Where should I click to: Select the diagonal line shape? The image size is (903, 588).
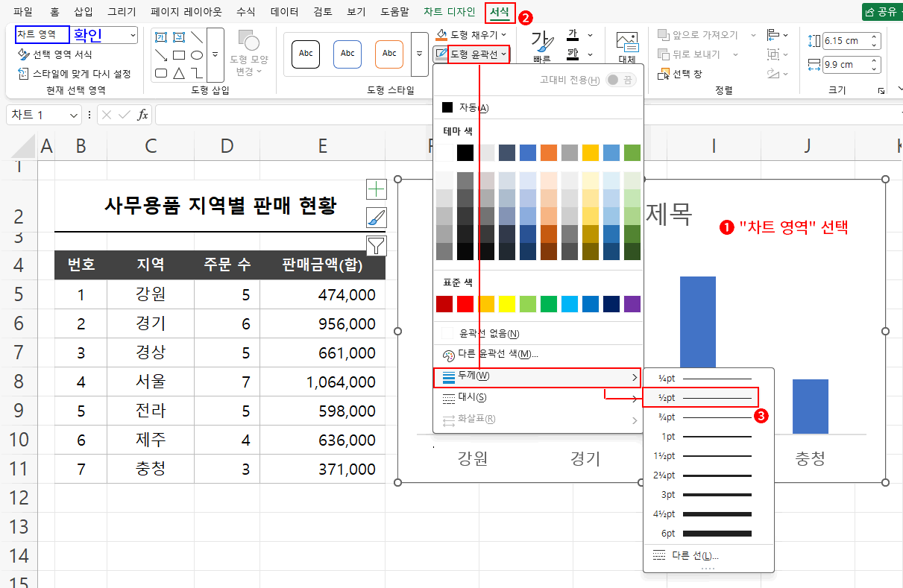pos(197,37)
